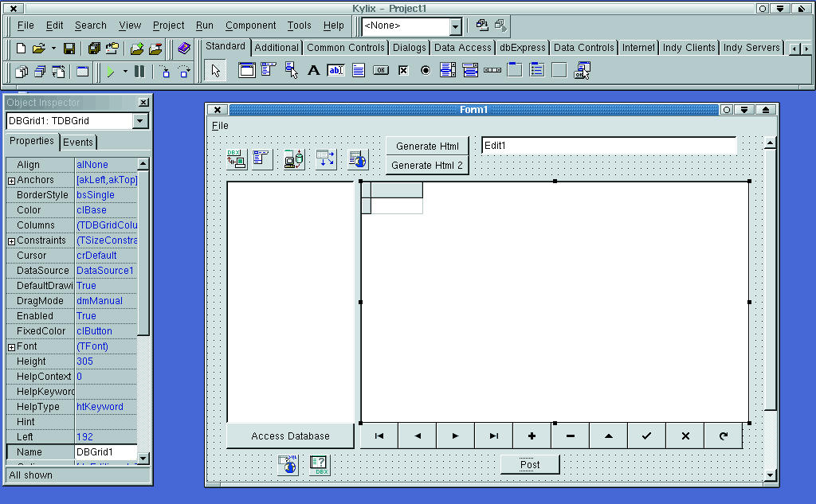
Task: Select the Label component on the palette
Action: (314, 71)
